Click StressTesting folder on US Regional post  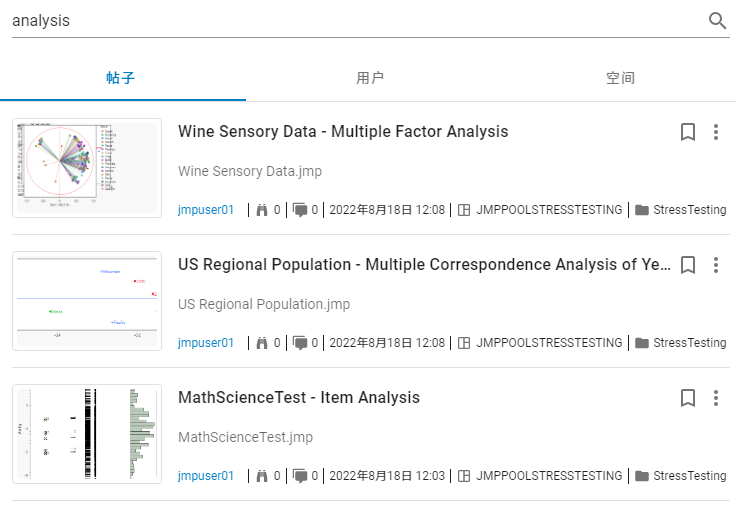pyautogui.click(x=690, y=343)
